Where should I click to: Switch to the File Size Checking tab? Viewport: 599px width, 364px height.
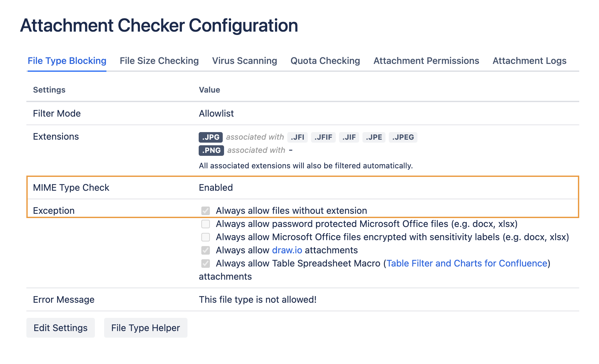click(x=159, y=61)
